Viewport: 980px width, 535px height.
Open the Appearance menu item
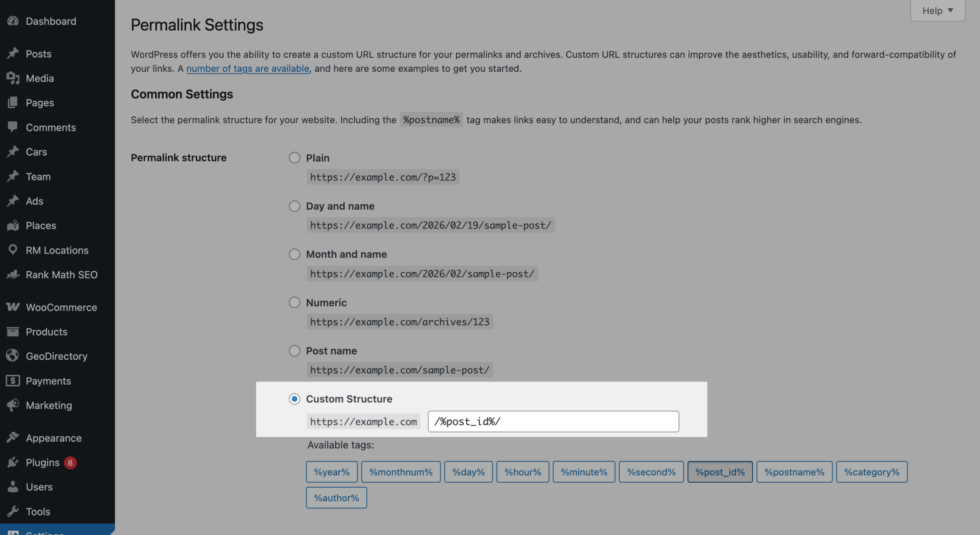pyautogui.click(x=54, y=438)
